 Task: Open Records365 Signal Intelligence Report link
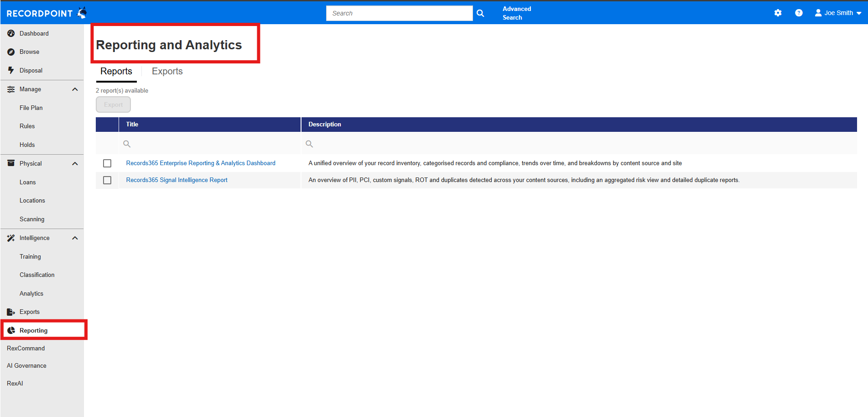coord(177,180)
